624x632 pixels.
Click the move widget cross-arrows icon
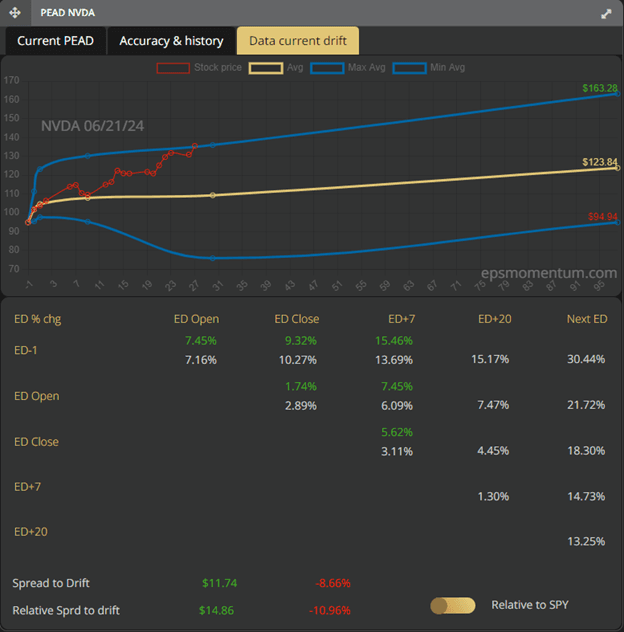pos(15,13)
